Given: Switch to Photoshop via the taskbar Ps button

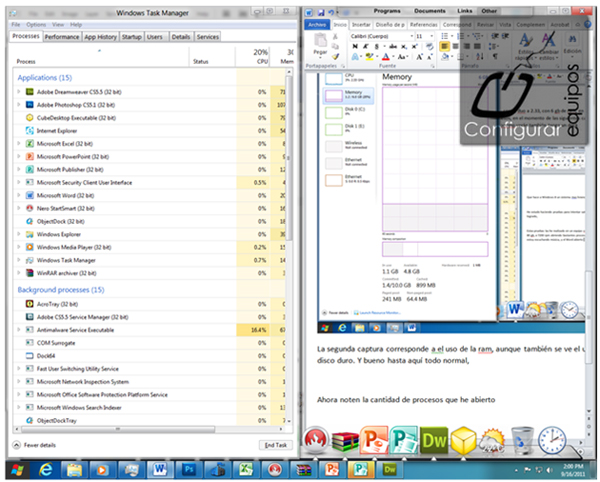Looking at the screenshot, I should click(189, 470).
